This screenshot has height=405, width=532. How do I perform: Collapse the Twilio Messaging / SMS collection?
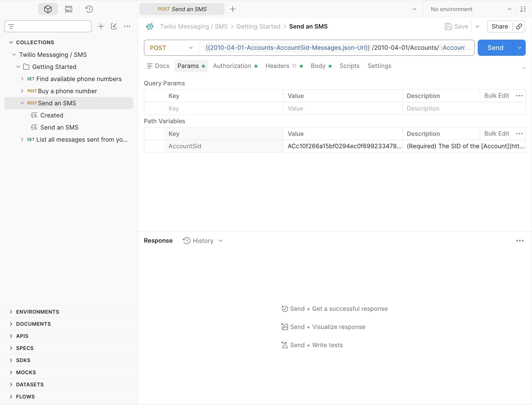[14, 55]
